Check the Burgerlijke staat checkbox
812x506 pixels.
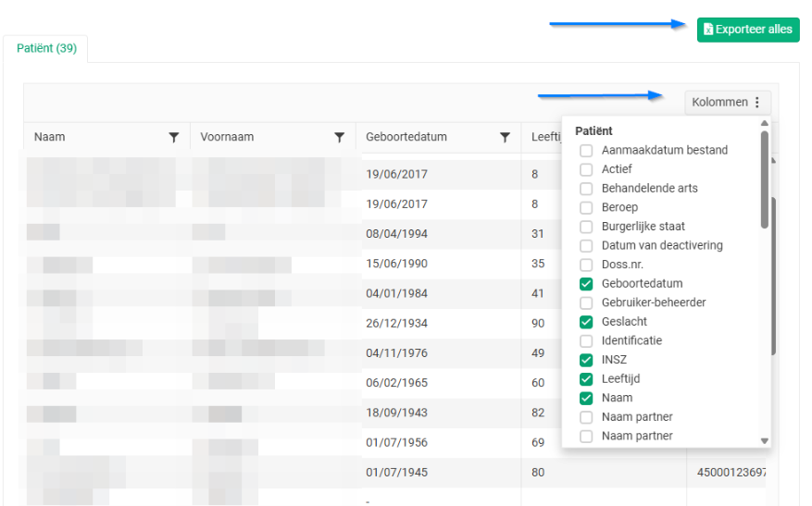[x=586, y=227]
